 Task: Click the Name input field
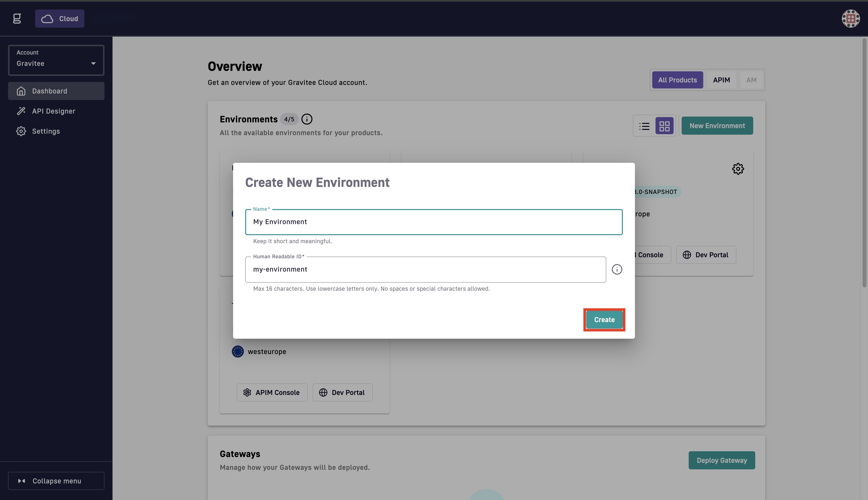(433, 222)
